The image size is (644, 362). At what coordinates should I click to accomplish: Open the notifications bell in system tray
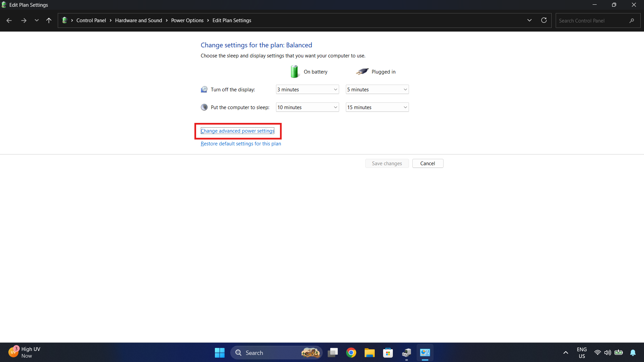(633, 353)
